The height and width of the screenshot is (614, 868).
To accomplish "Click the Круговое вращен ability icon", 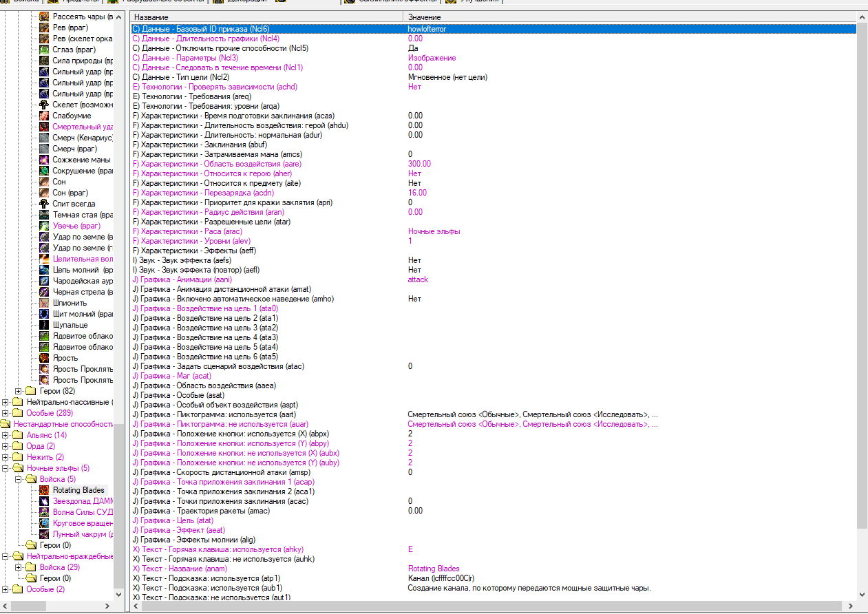I will click(44, 523).
